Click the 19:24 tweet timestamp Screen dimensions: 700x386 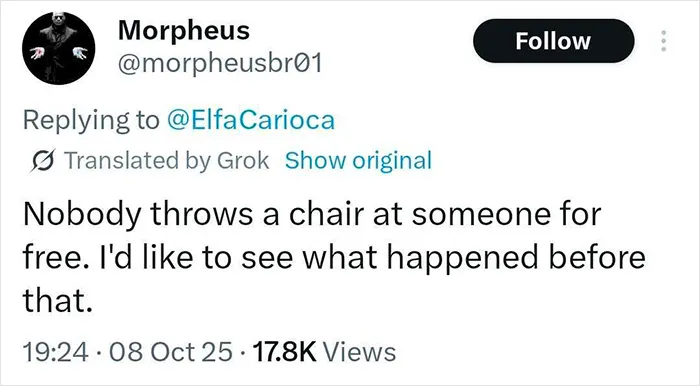[55, 352]
